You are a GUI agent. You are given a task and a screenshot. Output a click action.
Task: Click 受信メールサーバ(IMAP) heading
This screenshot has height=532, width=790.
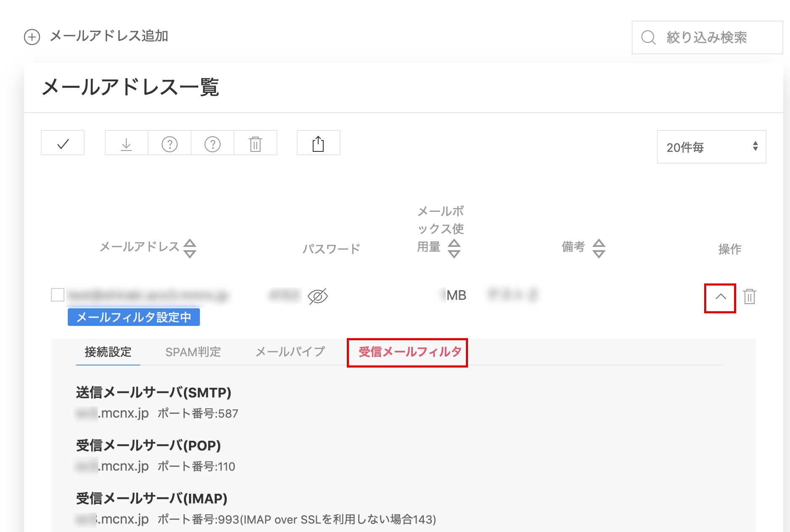(x=152, y=498)
